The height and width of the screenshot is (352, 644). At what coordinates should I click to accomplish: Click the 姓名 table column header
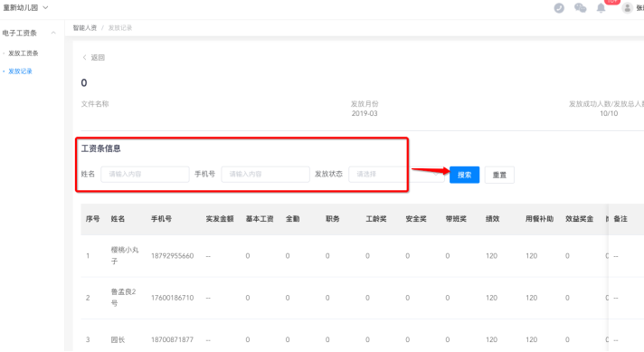coord(118,219)
